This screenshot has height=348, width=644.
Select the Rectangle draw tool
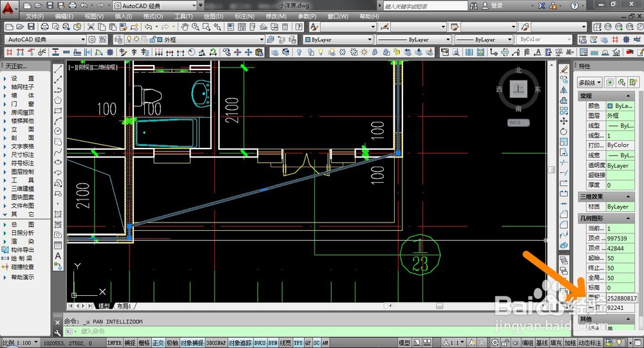point(58,111)
